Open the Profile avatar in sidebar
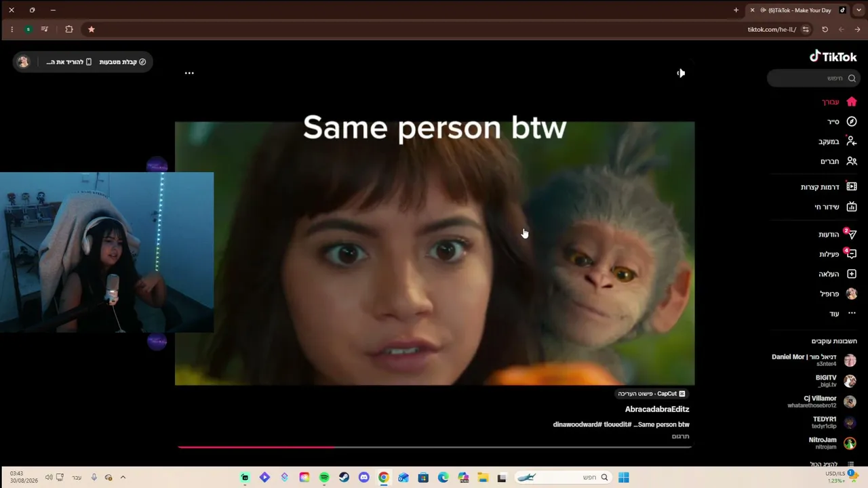 tap(852, 293)
